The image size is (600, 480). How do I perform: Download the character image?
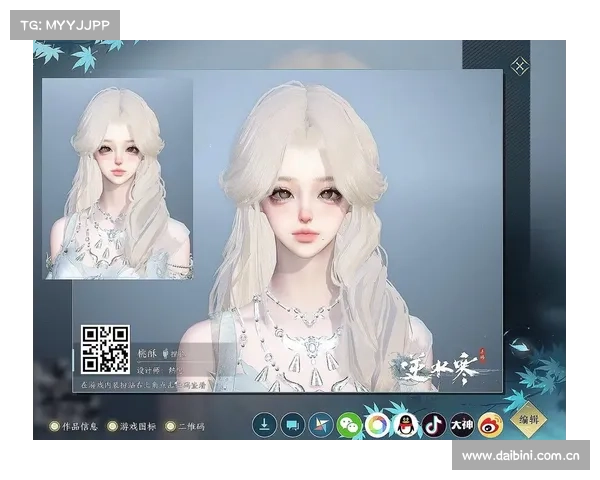click(264, 425)
